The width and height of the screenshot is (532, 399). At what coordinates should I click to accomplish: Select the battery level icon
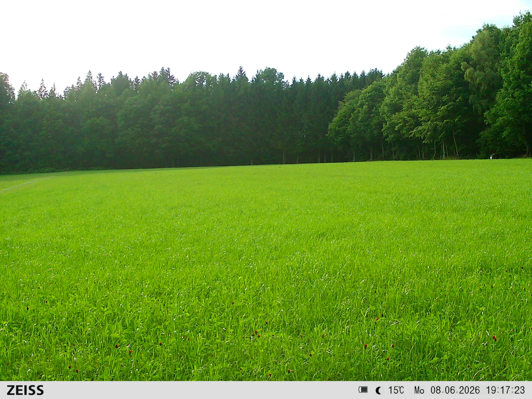(x=363, y=390)
